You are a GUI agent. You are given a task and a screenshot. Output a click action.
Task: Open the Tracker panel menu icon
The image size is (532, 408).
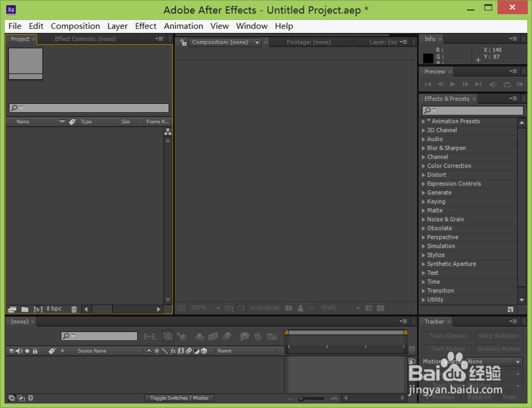tap(513, 321)
